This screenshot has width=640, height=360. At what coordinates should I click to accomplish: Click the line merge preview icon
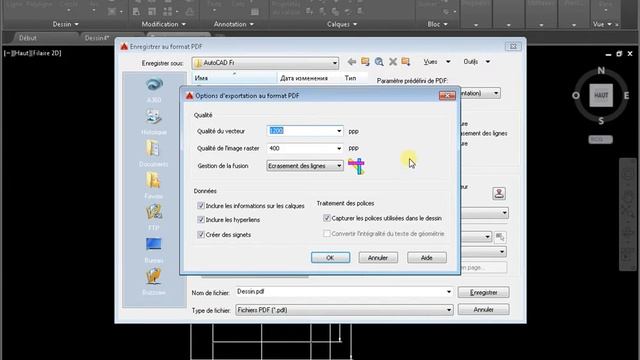point(356,166)
